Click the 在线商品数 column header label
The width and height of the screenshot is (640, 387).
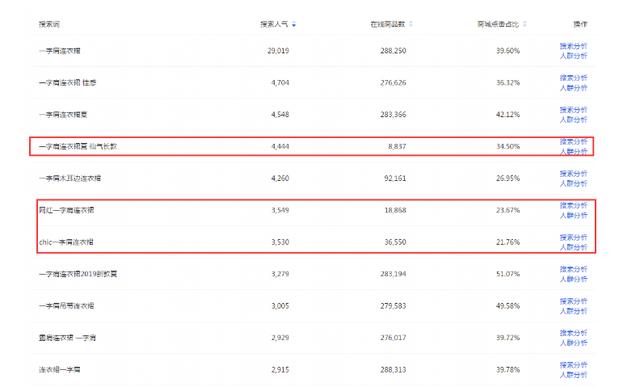(x=388, y=24)
